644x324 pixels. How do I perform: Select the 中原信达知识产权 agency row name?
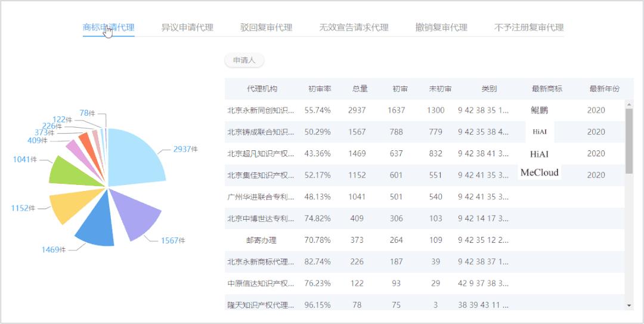click(x=261, y=283)
